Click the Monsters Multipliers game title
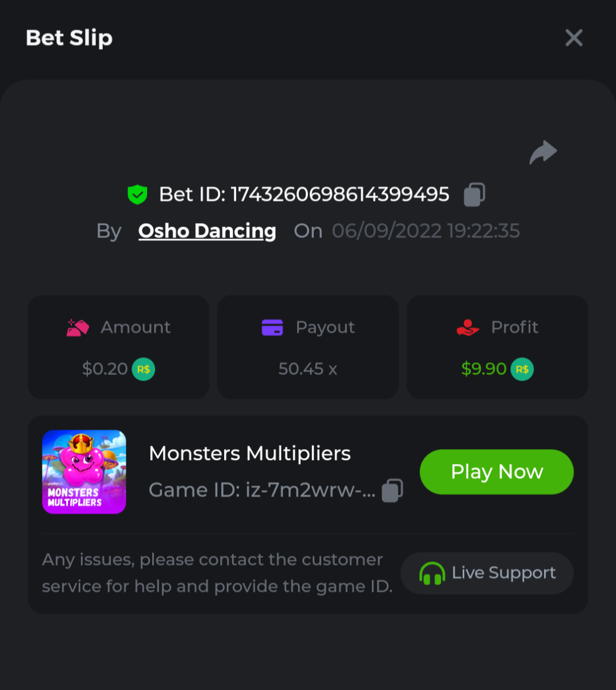This screenshot has height=690, width=616. [249, 454]
